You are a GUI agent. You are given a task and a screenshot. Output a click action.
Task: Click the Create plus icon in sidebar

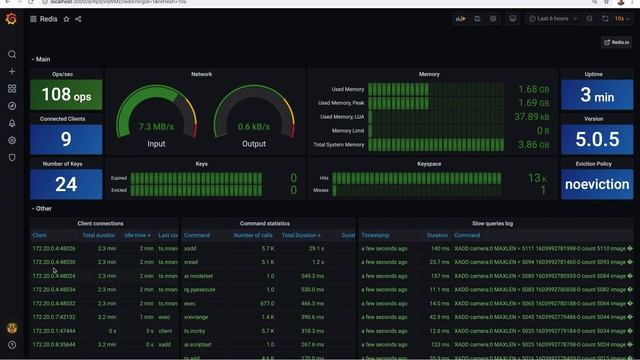pyautogui.click(x=12, y=71)
